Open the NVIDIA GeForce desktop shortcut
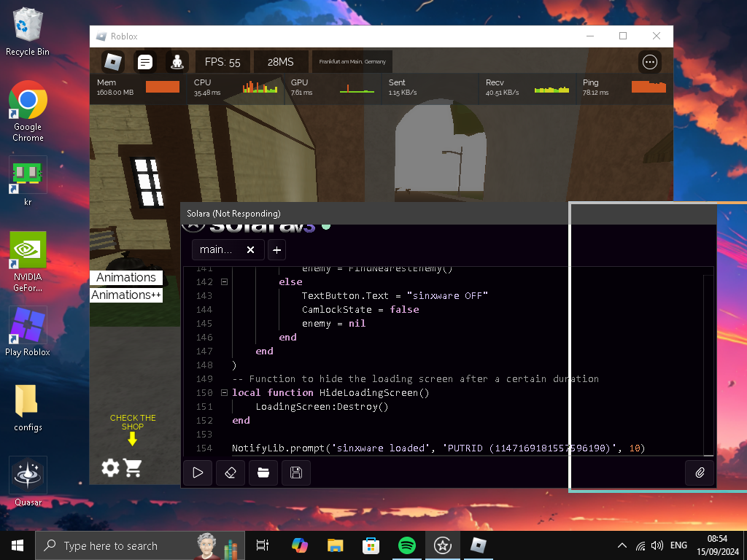The image size is (747, 560). click(x=28, y=262)
